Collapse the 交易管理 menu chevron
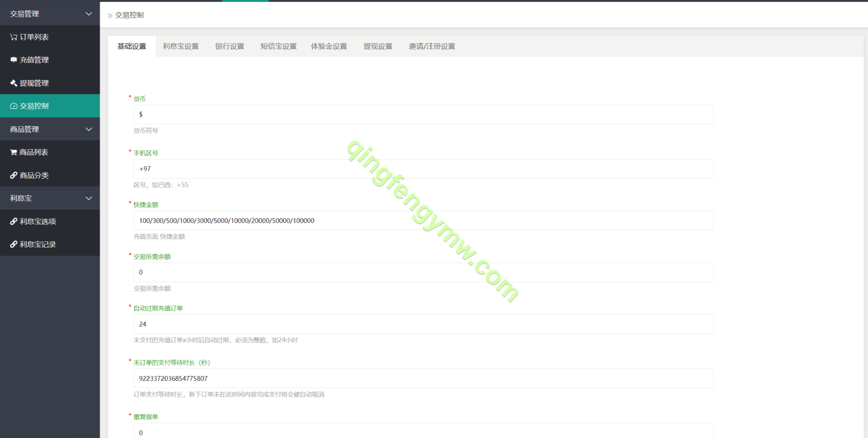868x438 pixels. [88, 14]
